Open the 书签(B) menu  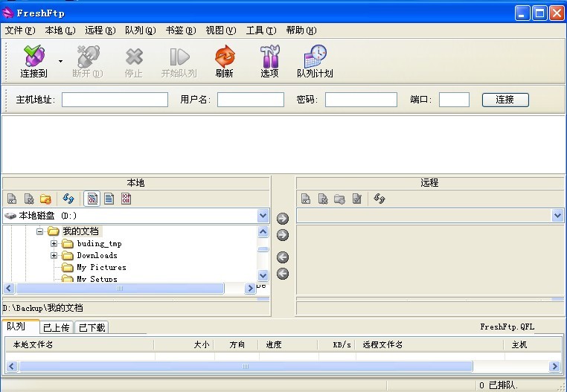[x=180, y=30]
